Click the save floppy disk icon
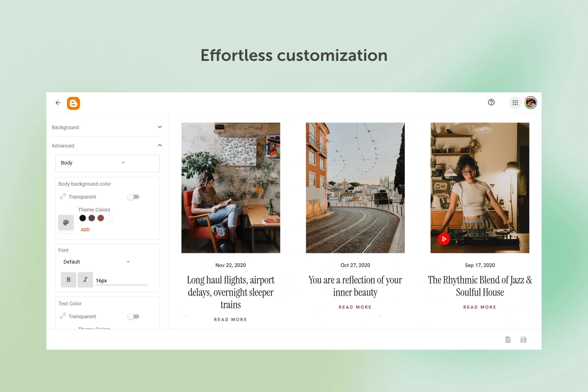 [524, 340]
